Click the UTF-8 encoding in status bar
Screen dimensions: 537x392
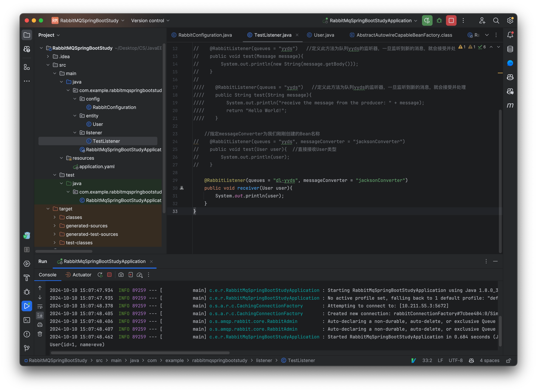tap(455, 360)
